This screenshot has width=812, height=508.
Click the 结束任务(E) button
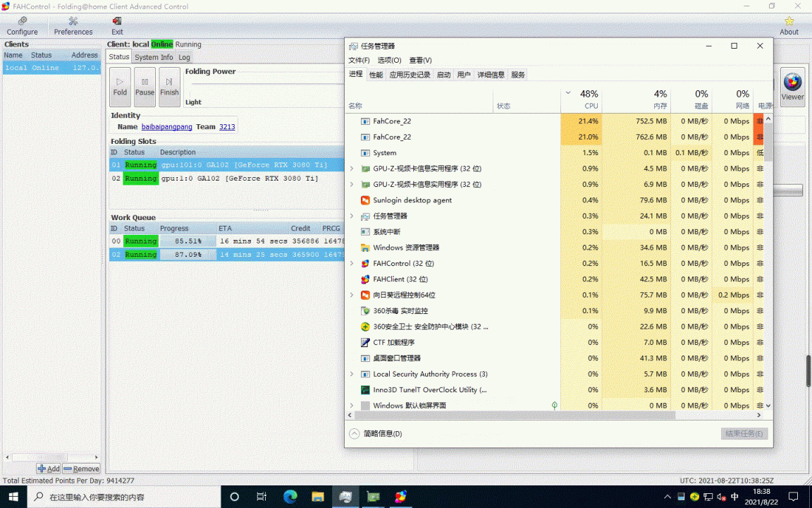point(744,433)
